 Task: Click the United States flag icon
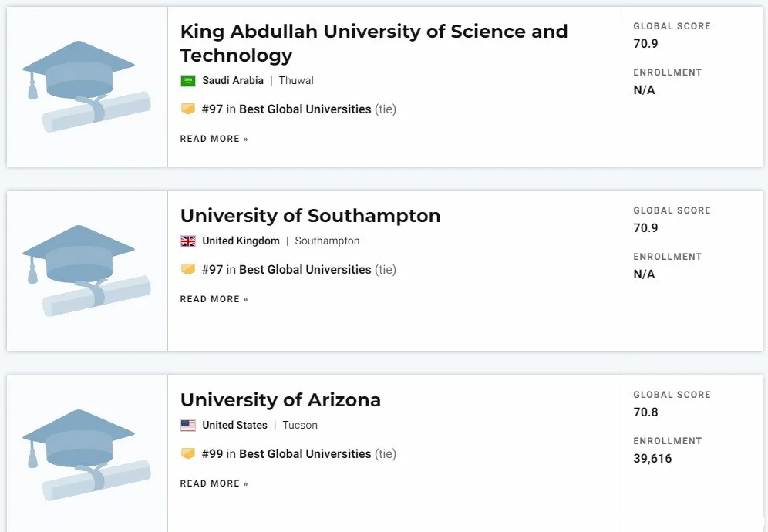coord(188,425)
